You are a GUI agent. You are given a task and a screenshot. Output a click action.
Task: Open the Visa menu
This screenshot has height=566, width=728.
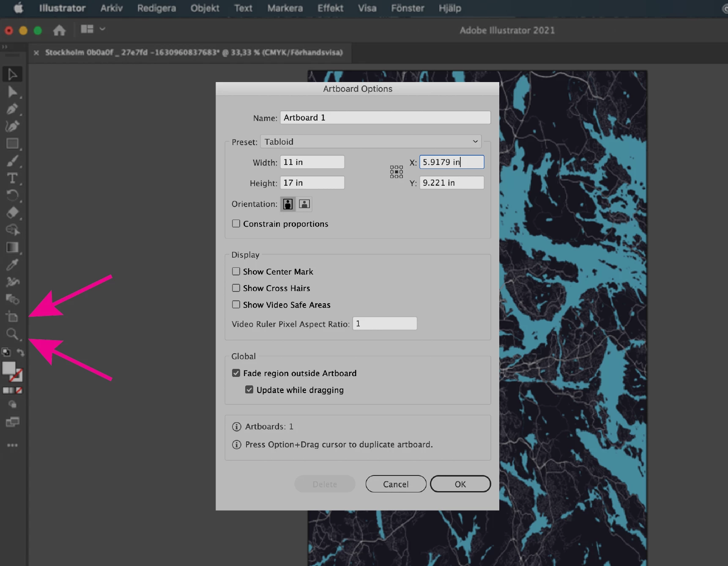tap(367, 8)
